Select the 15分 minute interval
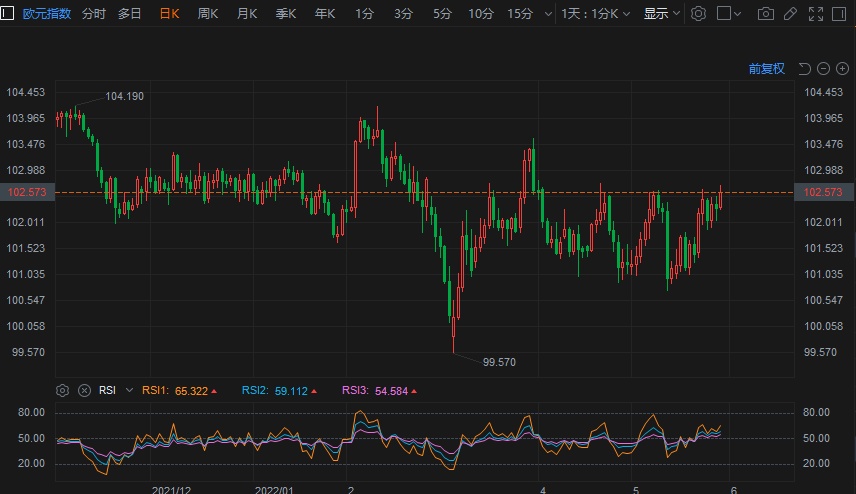Viewport: 856px width, 494px height. point(520,14)
